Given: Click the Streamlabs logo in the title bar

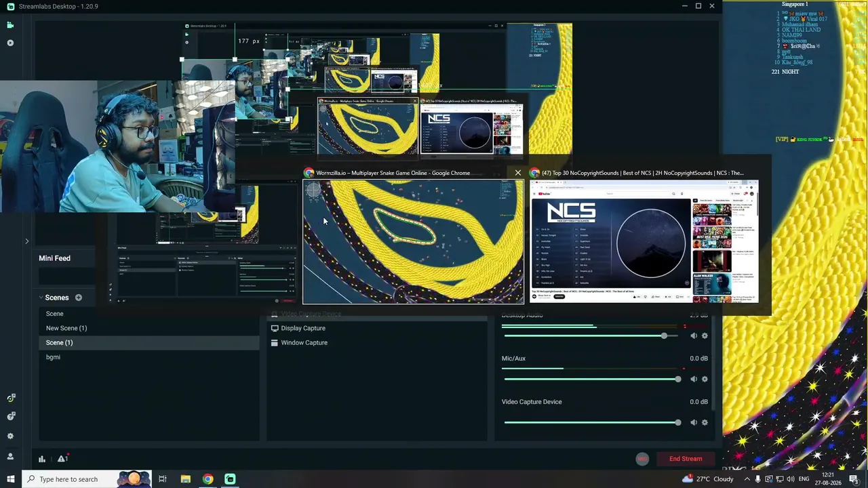Looking at the screenshot, I should [x=10, y=6].
